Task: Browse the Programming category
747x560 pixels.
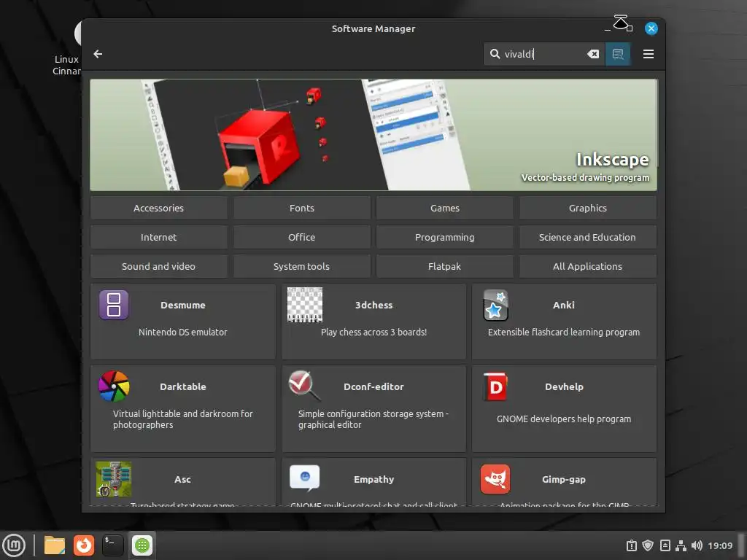Action: coord(444,237)
